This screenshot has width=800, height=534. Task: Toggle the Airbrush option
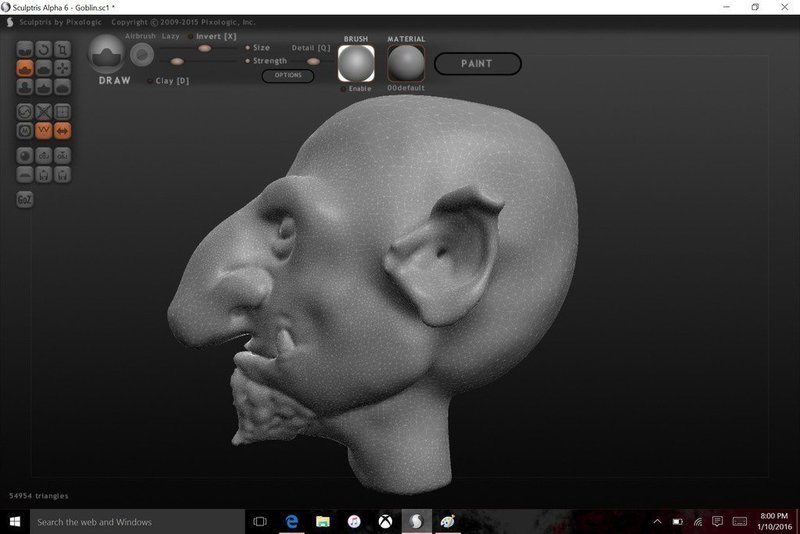pos(140,36)
